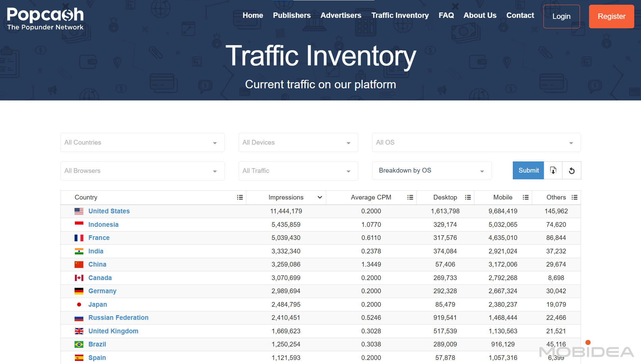641x364 pixels.
Task: Select Indonesia's average CPM value 1.0770
Action: tap(371, 224)
